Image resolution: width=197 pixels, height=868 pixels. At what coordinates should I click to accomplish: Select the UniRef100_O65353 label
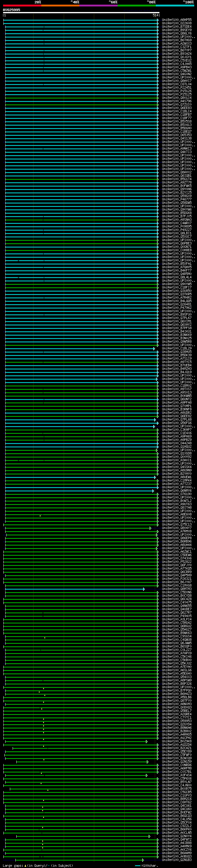click(177, 135)
